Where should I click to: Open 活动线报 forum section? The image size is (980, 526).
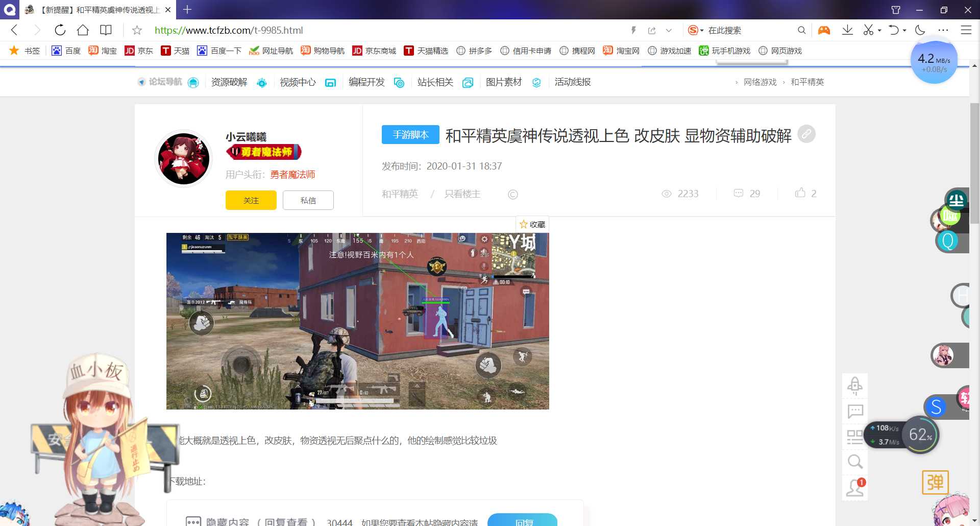pos(573,82)
